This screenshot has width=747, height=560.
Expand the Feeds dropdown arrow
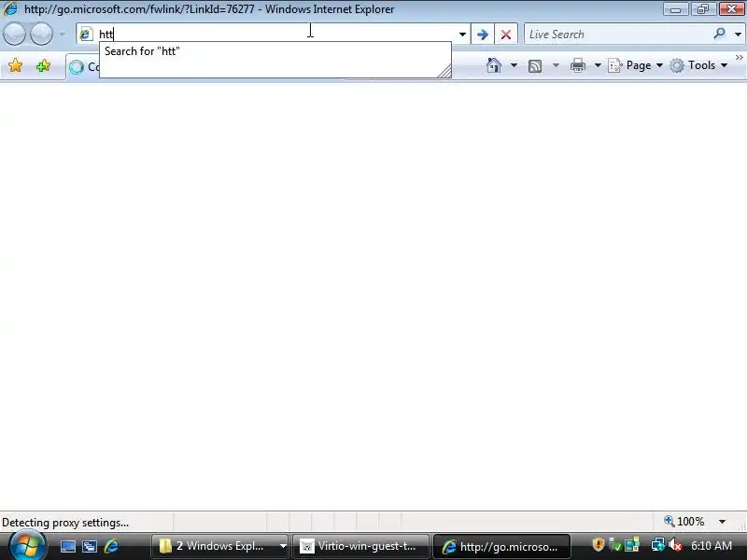coord(556,65)
